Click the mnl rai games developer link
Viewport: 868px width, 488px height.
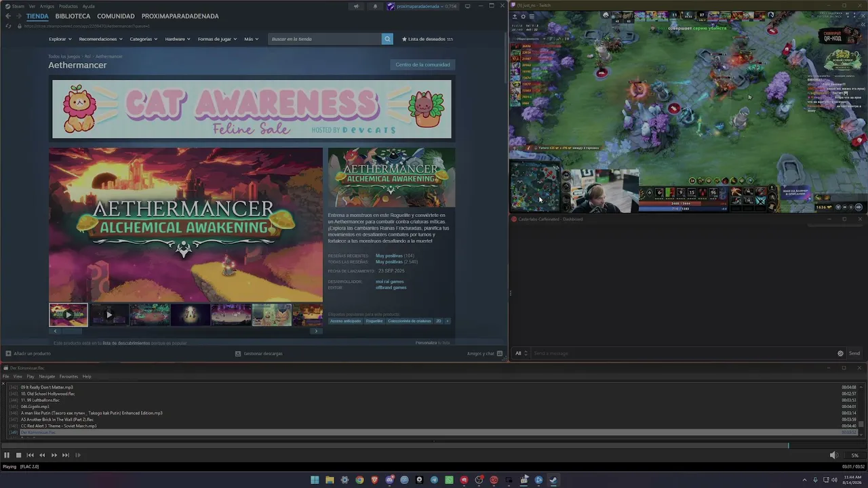tap(390, 281)
